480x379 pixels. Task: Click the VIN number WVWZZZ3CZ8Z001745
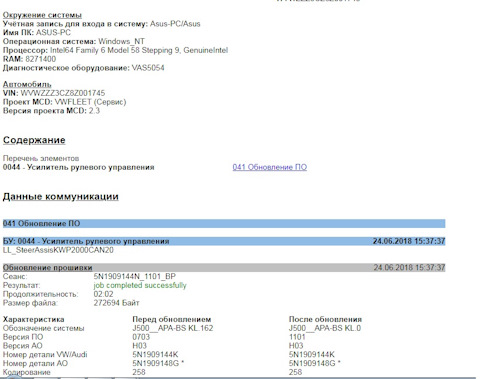tap(63, 93)
